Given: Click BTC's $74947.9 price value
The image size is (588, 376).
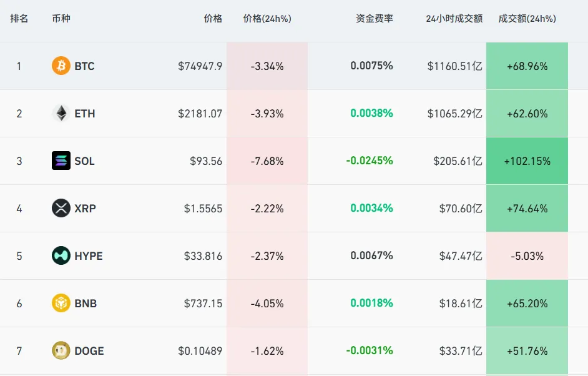Looking at the screenshot, I should click(x=200, y=66).
